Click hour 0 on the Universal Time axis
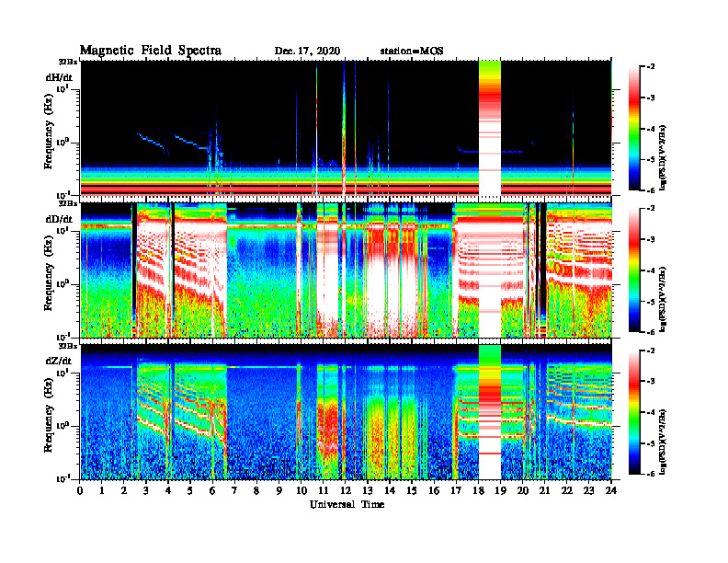The image size is (728, 563). [80, 491]
